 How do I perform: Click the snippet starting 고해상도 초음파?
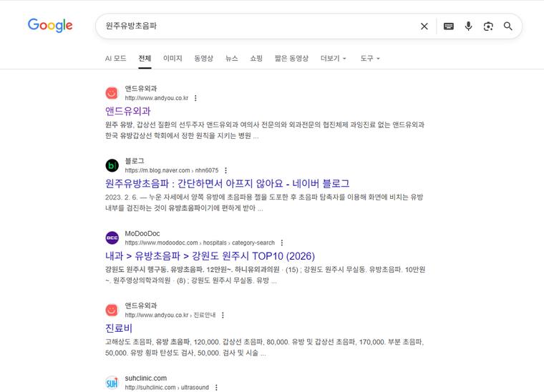pos(264,347)
